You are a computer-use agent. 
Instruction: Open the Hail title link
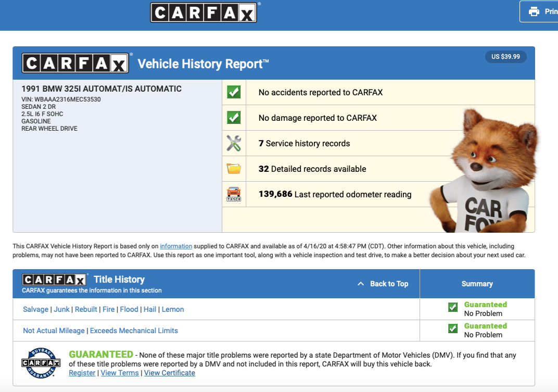pyautogui.click(x=150, y=309)
